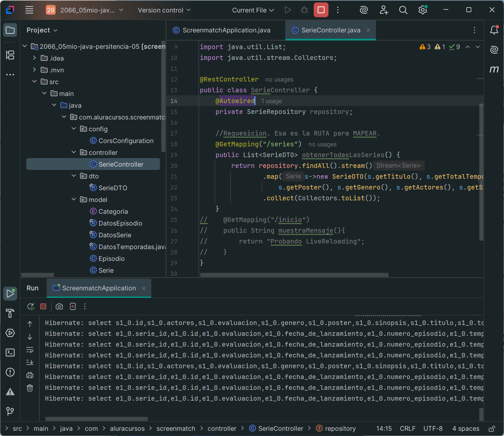Stop process in Run panel toolbar
Screen dimensions: 504x436
click(43, 306)
